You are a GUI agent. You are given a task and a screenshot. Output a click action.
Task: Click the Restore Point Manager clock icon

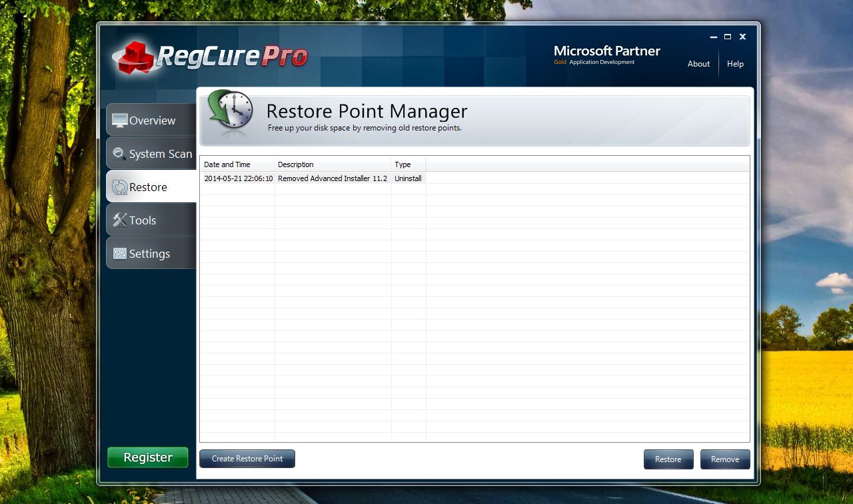coord(231,112)
